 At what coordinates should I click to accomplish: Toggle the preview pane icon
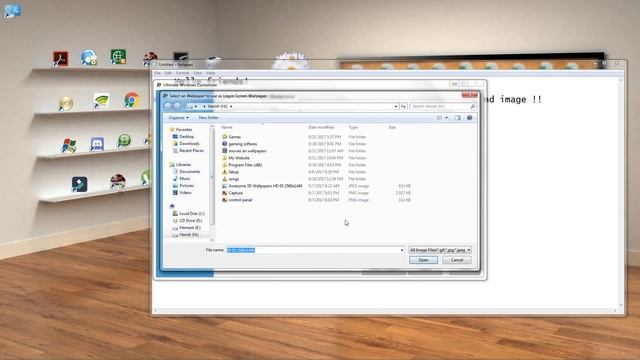(458, 118)
